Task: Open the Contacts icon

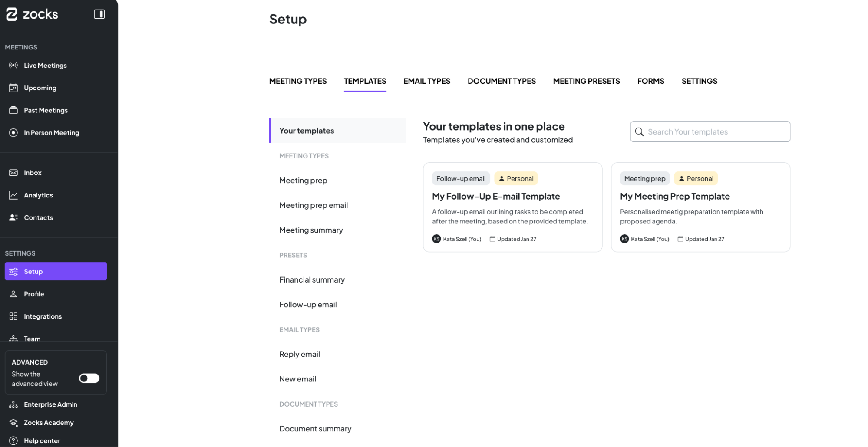Action: click(13, 217)
